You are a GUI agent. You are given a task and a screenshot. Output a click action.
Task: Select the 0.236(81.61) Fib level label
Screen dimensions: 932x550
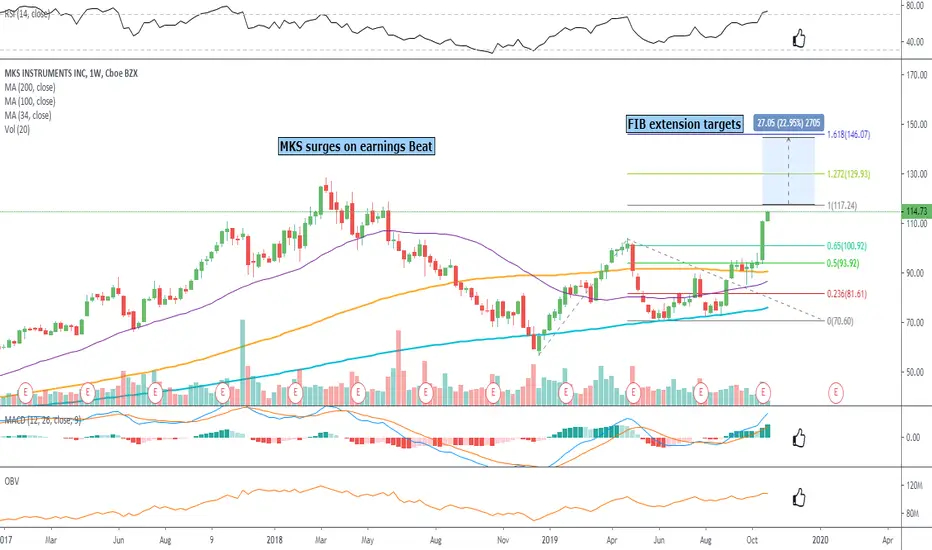pyautogui.click(x=846, y=294)
